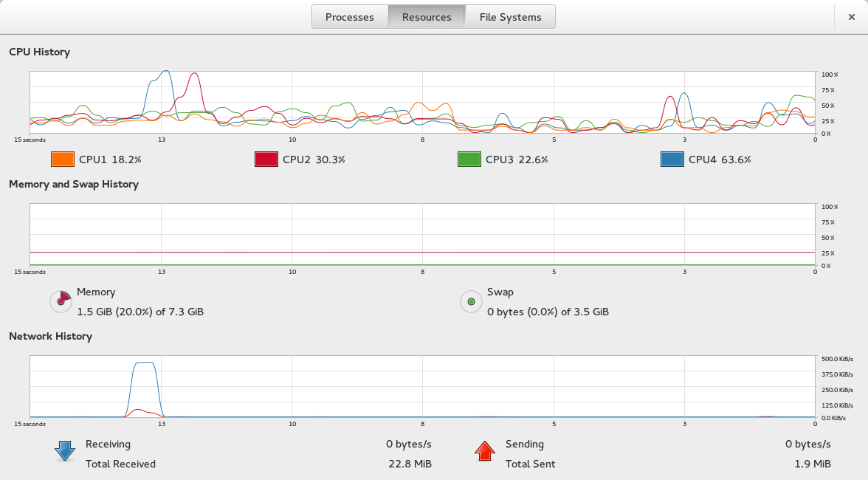Close the System Monitor window
868x480 pixels.
point(852,17)
